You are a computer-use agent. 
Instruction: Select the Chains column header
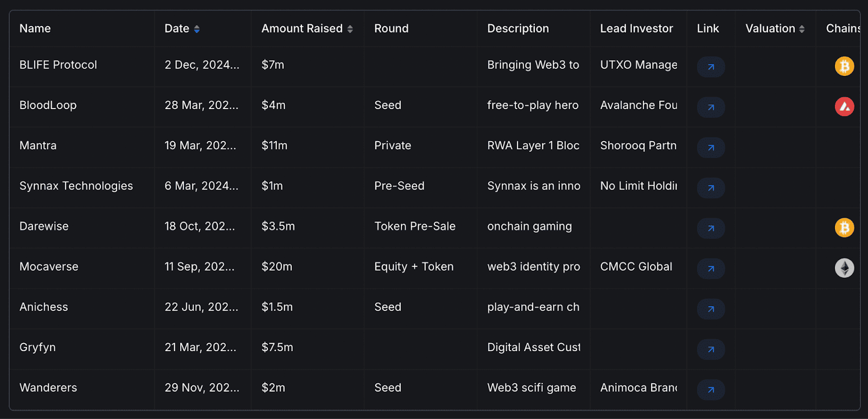(x=841, y=28)
